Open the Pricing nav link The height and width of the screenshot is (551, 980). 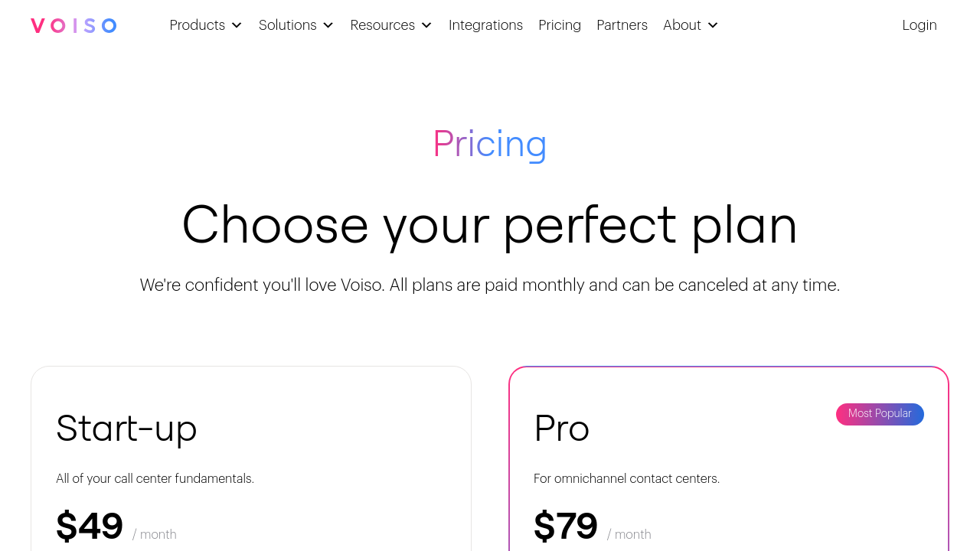[x=560, y=25]
